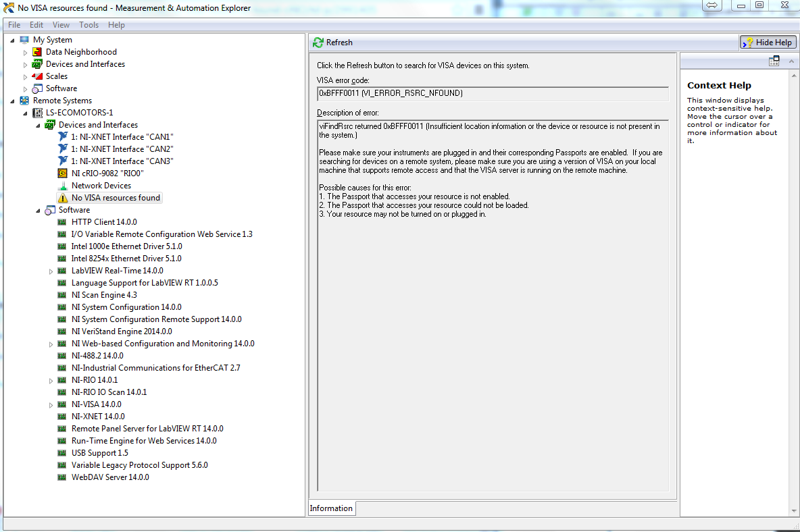The width and height of the screenshot is (800, 532).
Task: Select Language Support for LabVIEW RT 1.0.0.5
Action: coord(145,283)
